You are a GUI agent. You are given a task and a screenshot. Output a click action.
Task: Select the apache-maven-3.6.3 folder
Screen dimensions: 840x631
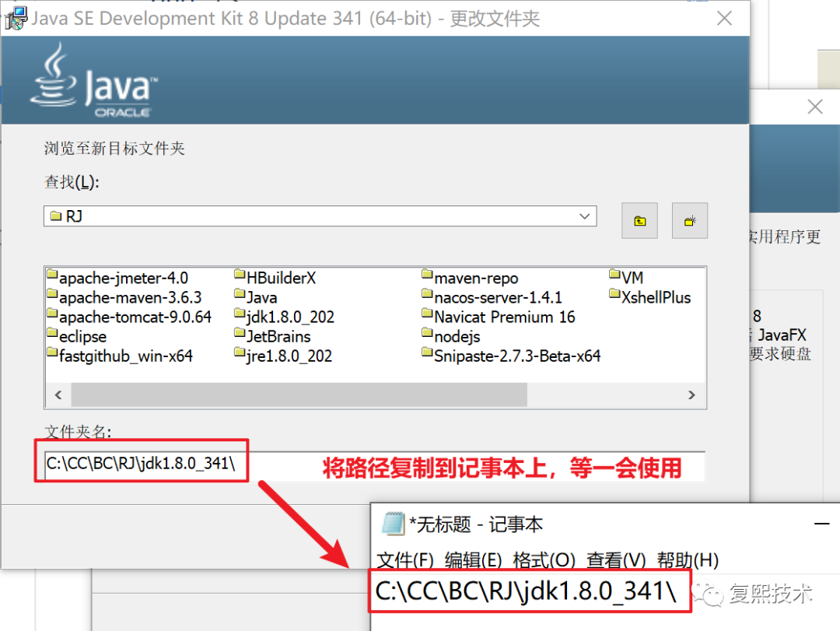tap(124, 297)
